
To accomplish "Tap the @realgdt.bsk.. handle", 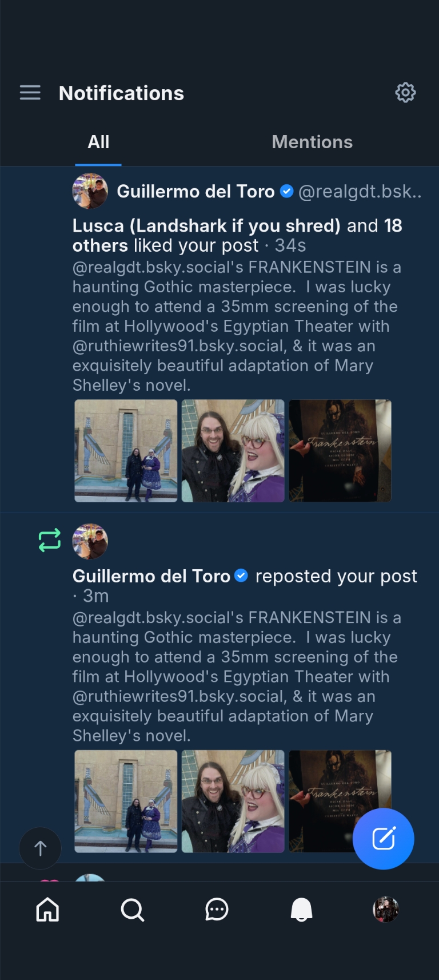I will tap(360, 191).
